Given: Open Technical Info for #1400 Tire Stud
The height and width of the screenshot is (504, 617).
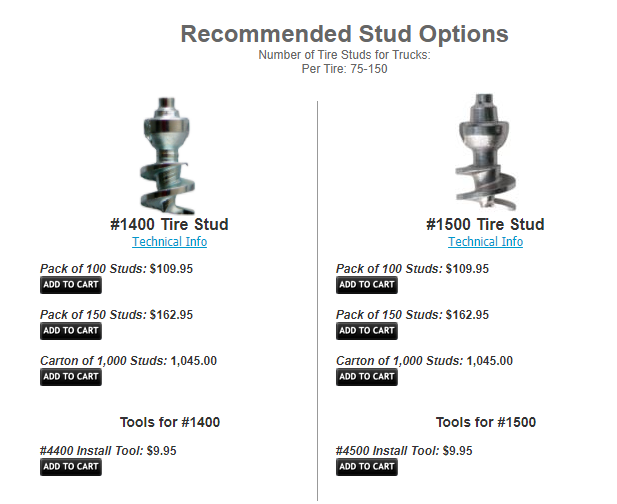Looking at the screenshot, I should click(x=170, y=242).
